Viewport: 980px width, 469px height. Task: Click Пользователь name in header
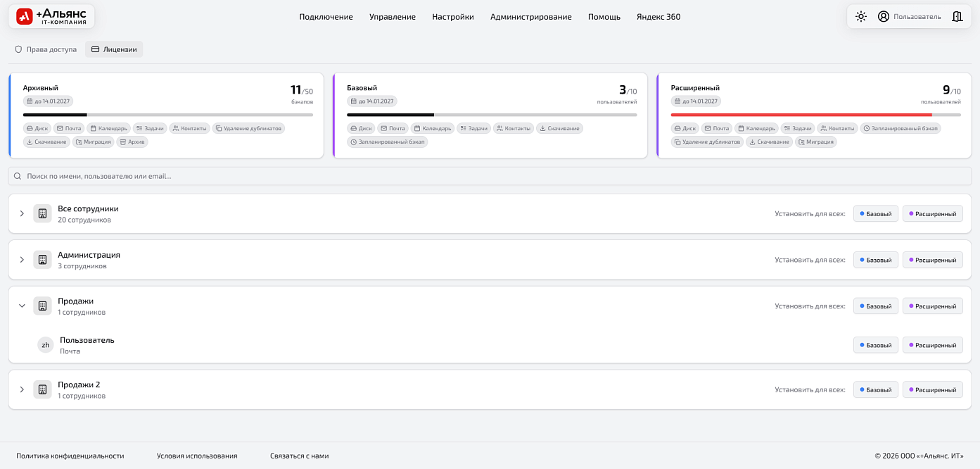[917, 16]
